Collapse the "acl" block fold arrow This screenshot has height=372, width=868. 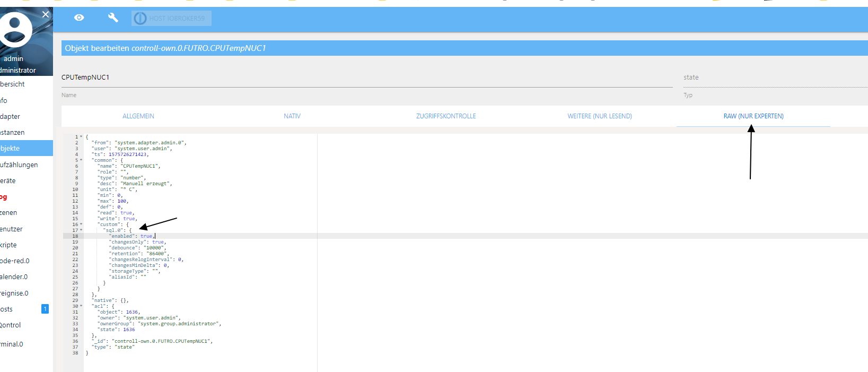[81, 306]
